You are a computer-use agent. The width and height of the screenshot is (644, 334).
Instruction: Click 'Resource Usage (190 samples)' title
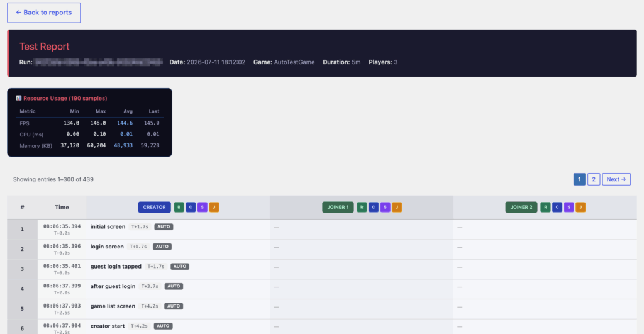[65, 98]
